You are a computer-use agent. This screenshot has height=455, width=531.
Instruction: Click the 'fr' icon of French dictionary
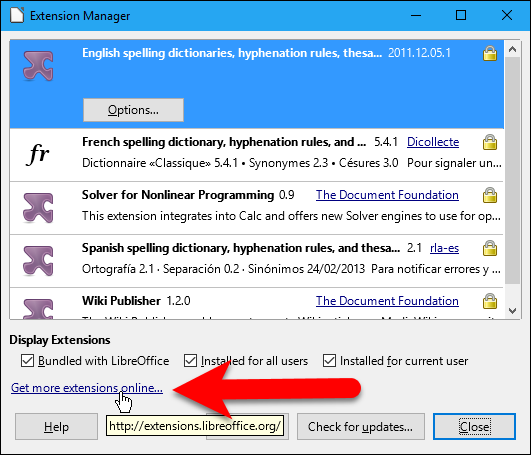(x=38, y=154)
